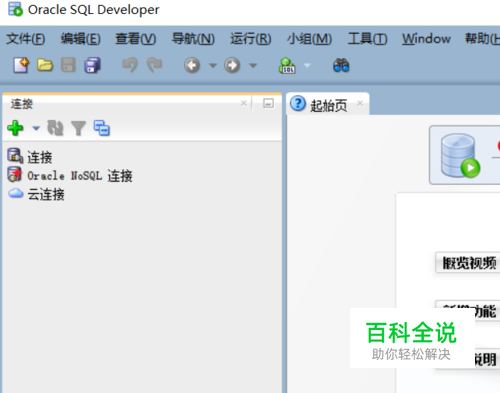The width and height of the screenshot is (500, 393).
Task: Navigate back with left arrow icon
Action: coord(192,65)
